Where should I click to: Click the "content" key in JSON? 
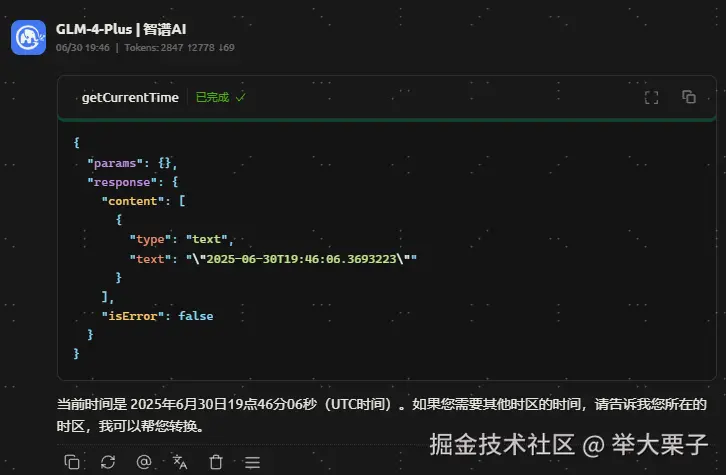132,201
